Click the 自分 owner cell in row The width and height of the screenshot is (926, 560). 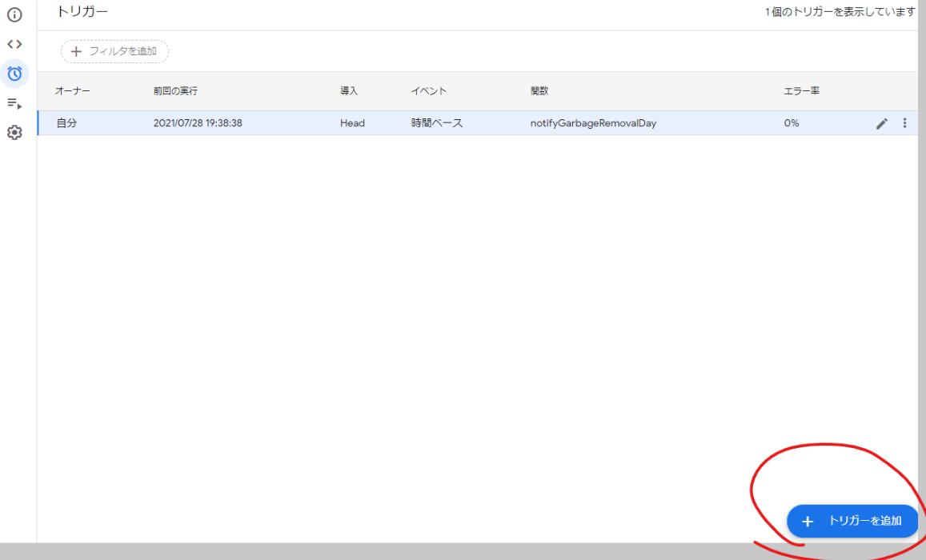pos(66,123)
